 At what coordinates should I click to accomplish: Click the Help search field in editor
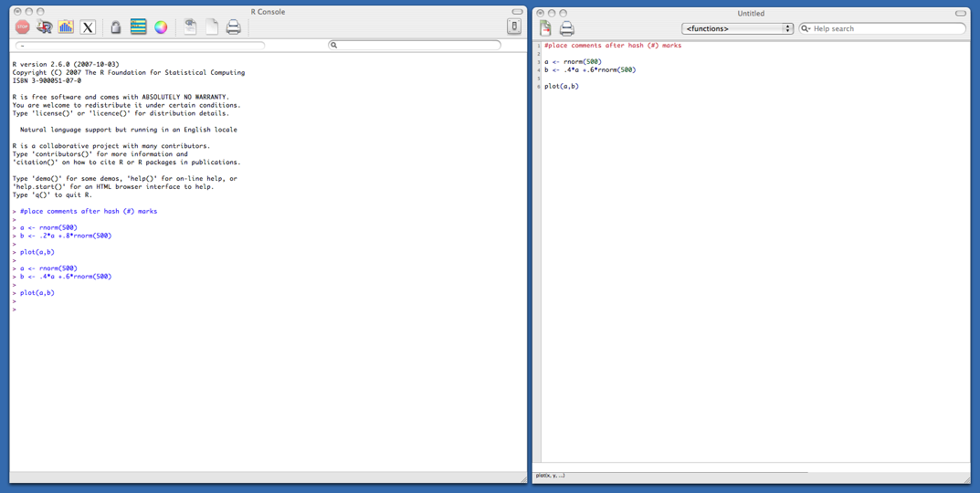pyautogui.click(x=886, y=29)
